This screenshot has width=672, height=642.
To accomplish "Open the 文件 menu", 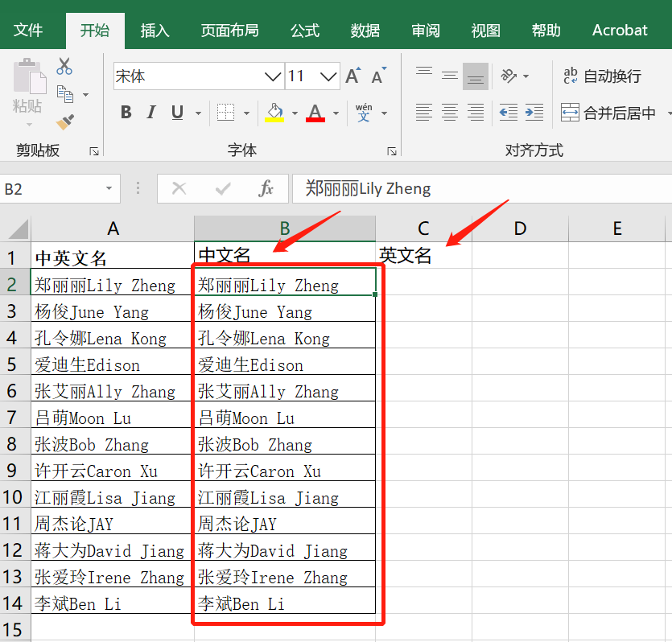I will (x=29, y=30).
